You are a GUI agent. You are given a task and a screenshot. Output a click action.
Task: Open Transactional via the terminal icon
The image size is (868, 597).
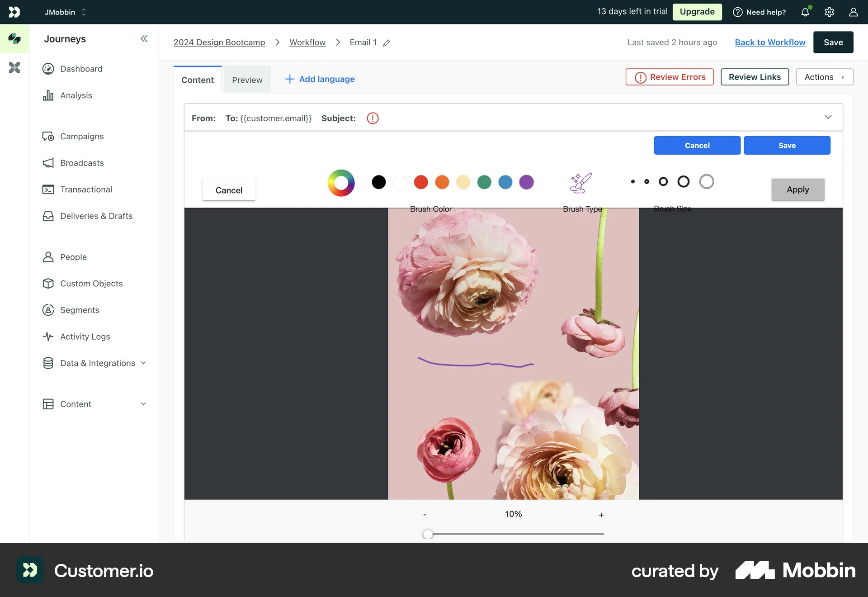click(49, 189)
